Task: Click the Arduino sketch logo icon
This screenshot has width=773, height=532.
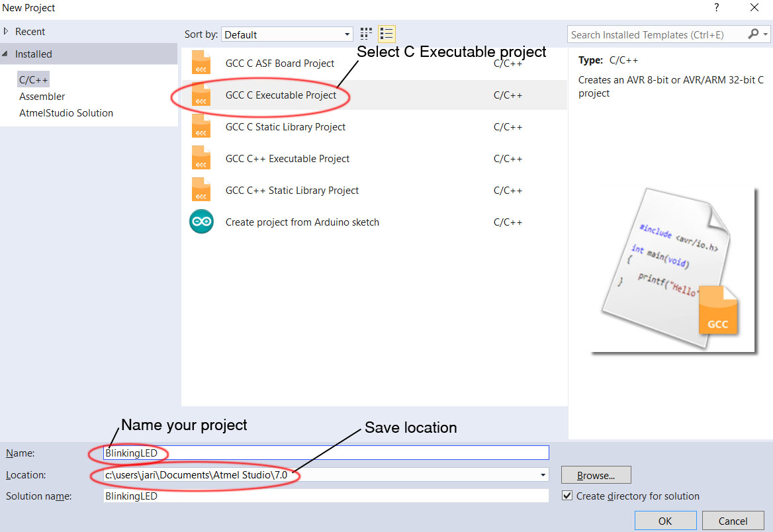Action: pos(201,222)
